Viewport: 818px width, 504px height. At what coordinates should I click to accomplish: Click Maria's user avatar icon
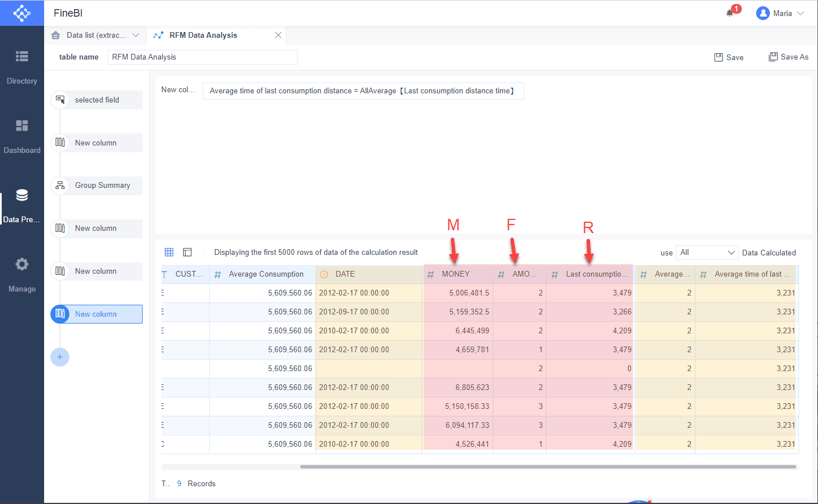tap(762, 13)
